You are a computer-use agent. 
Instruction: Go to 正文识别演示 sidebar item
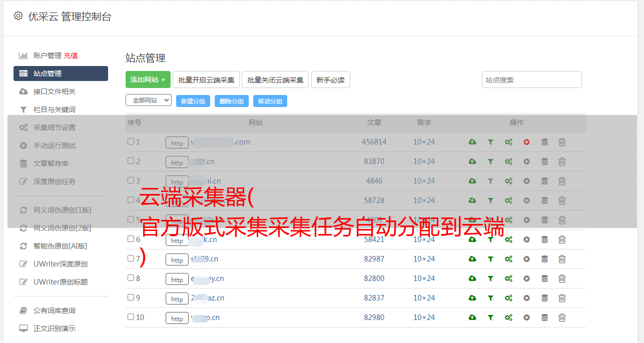point(55,328)
